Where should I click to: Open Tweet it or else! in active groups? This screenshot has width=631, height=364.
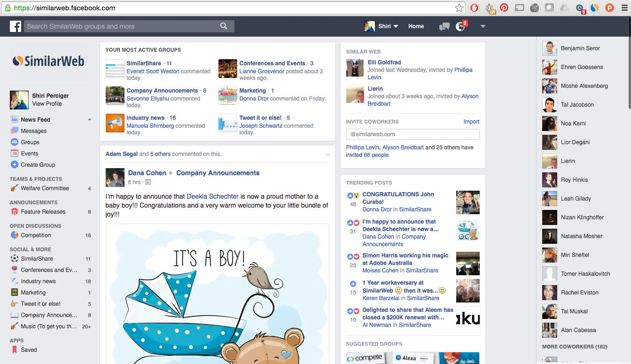pos(260,118)
